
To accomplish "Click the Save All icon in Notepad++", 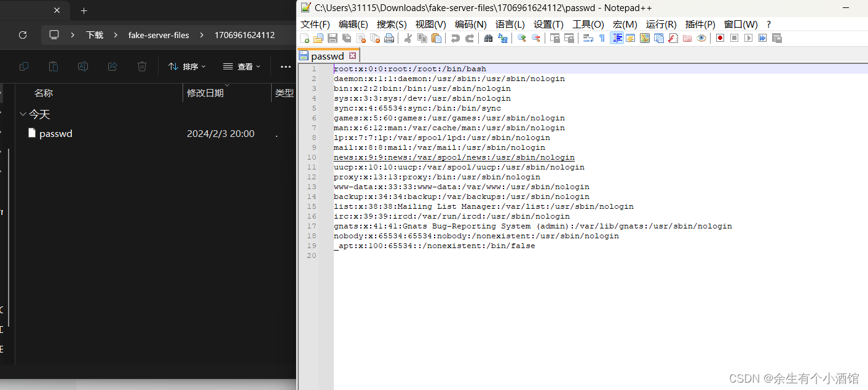I will (x=347, y=38).
